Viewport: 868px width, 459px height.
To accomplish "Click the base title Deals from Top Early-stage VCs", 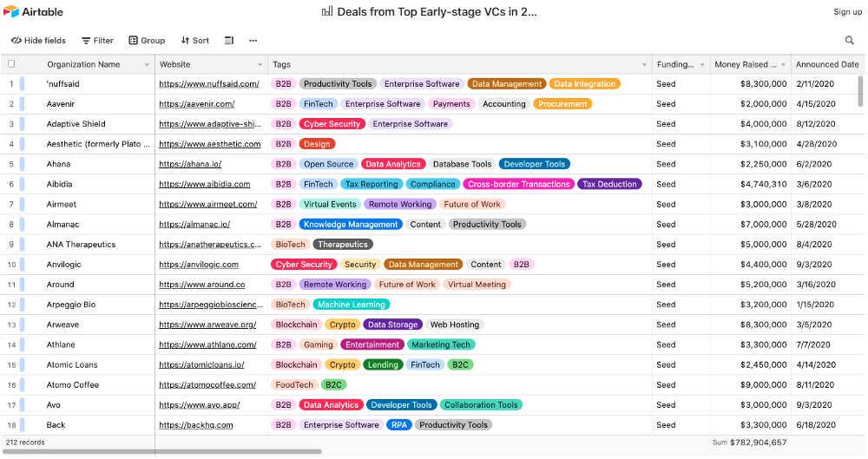I will click(437, 11).
